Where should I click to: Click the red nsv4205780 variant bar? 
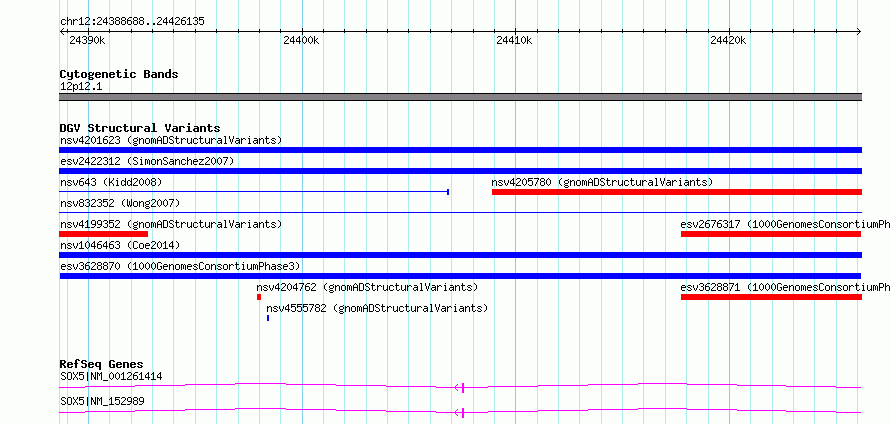[677, 192]
